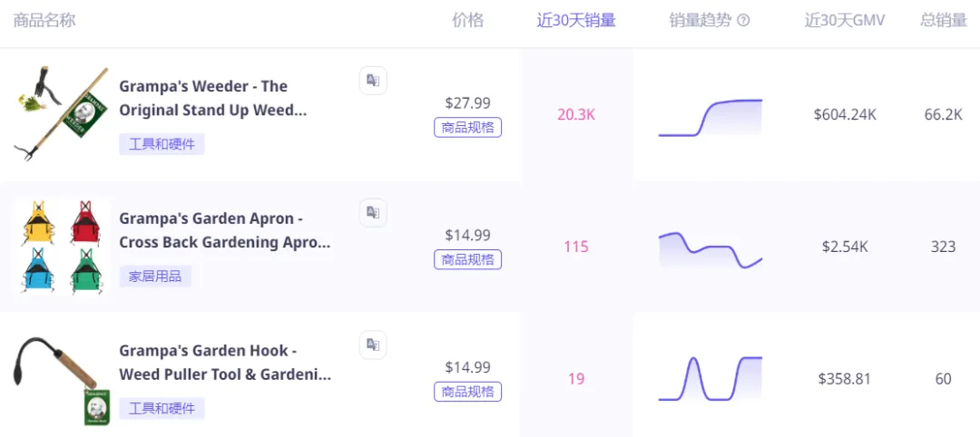
Task: Click the help icon beside 销量趋势
Action: pyautogui.click(x=743, y=21)
